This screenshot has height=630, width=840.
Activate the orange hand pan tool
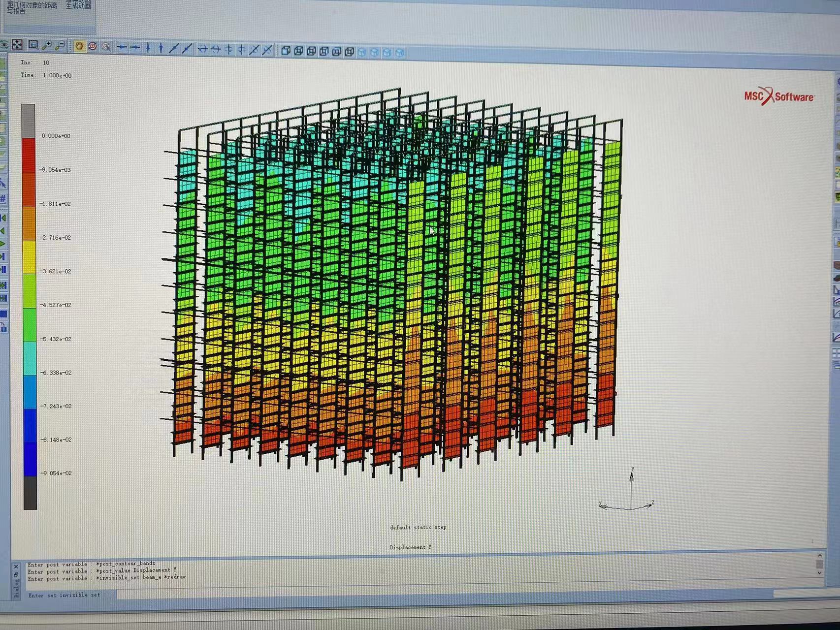[79, 46]
